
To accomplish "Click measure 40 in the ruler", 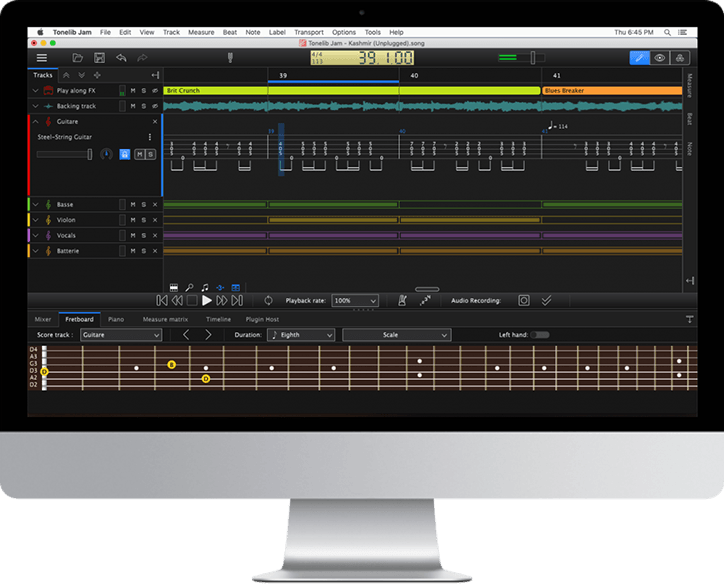I will coord(414,75).
